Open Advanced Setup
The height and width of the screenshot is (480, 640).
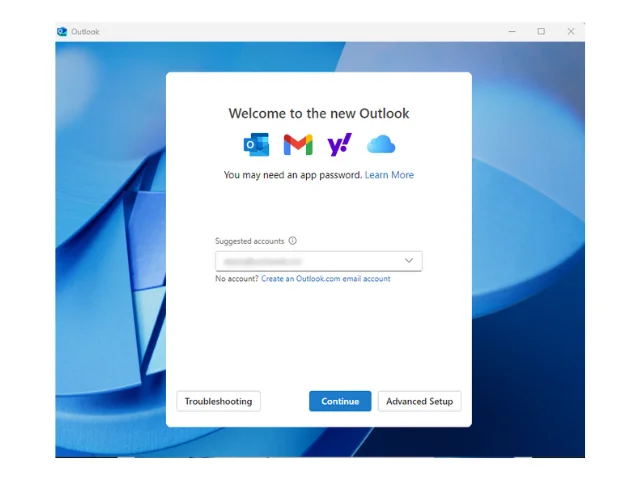point(420,401)
